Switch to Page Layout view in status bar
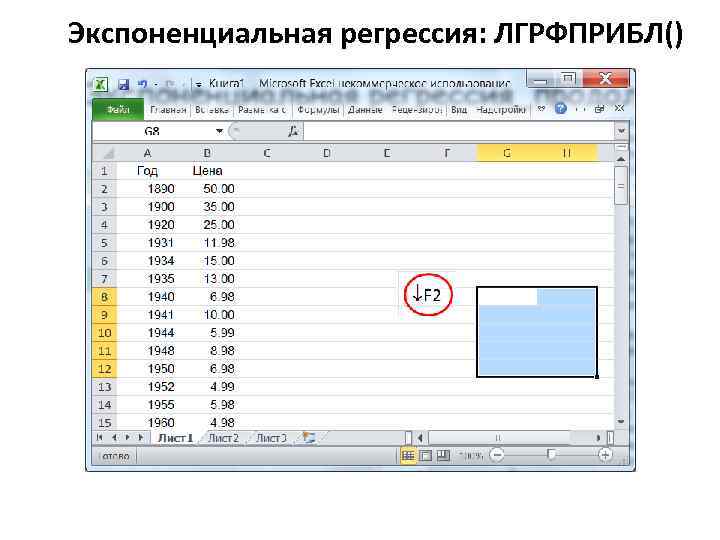The image size is (720, 540). tap(426, 456)
